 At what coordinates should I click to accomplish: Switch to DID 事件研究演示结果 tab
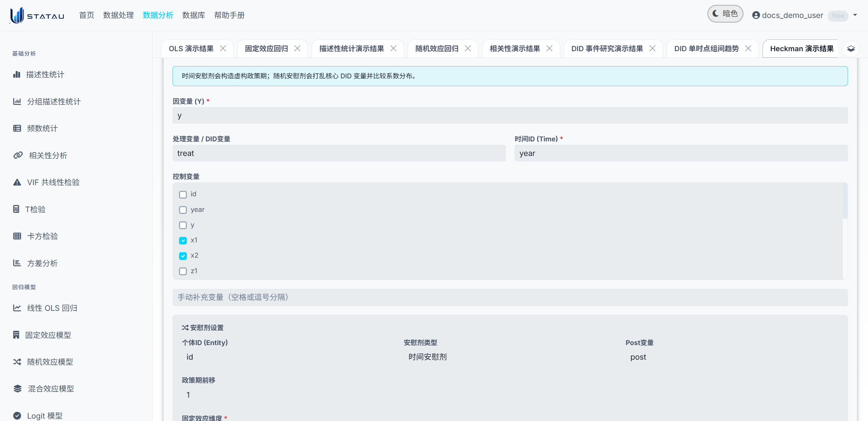tap(607, 48)
